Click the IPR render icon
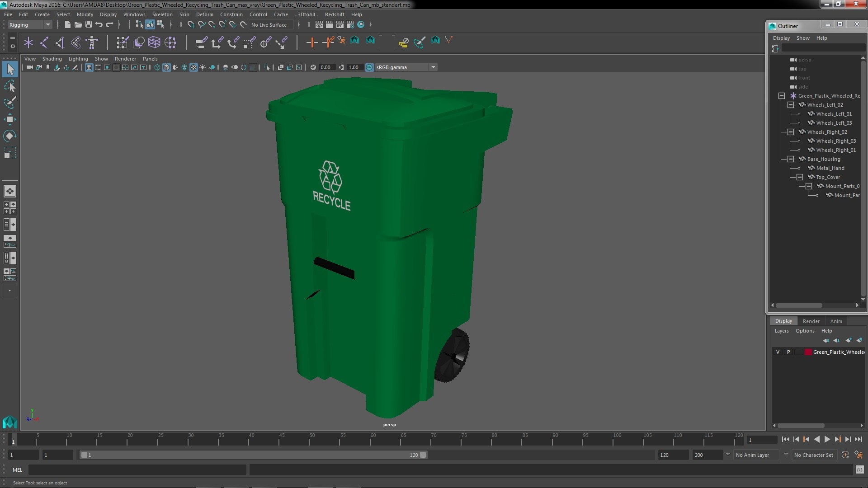This screenshot has width=868, height=488. (340, 24)
